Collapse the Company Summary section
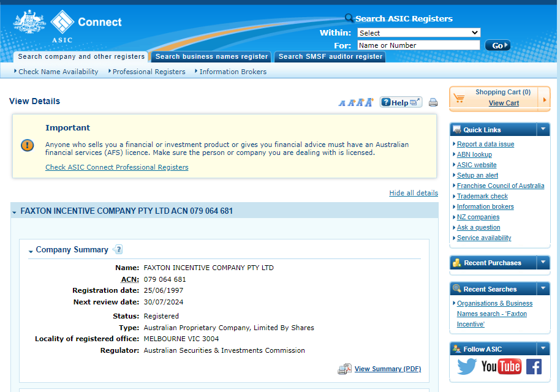 click(31, 251)
